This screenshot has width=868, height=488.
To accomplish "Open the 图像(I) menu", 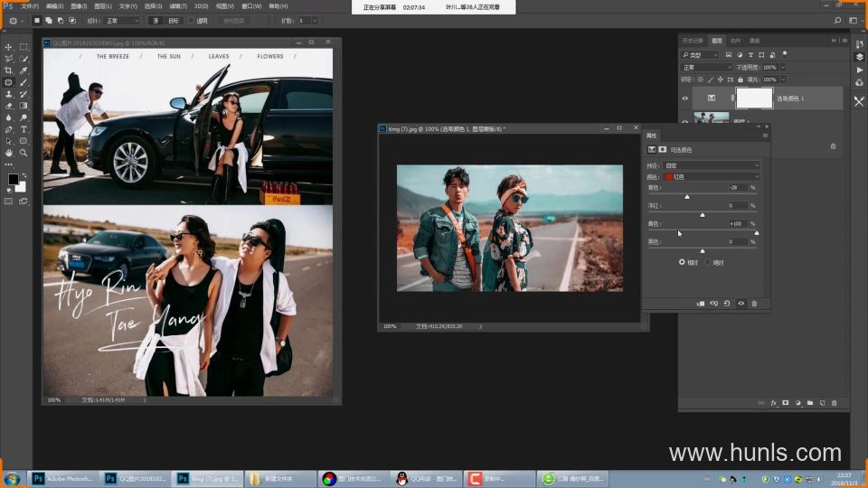I will [79, 6].
